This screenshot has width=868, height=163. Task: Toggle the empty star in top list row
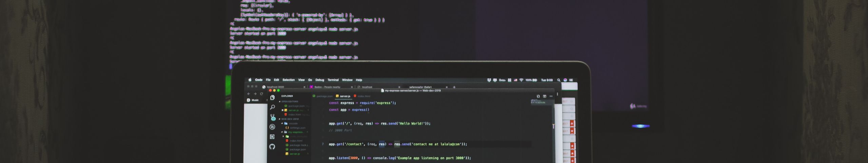pyautogui.click(x=572, y=101)
